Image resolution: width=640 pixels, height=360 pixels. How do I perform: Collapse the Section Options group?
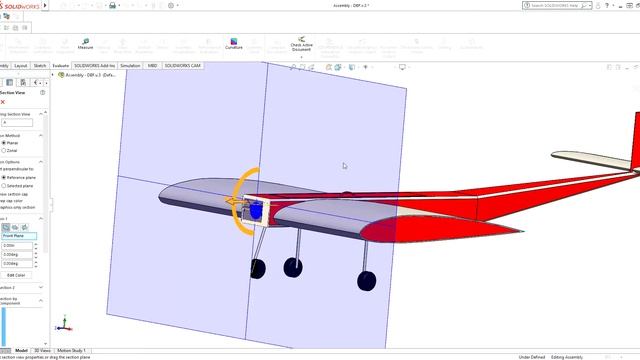[x=41, y=162]
